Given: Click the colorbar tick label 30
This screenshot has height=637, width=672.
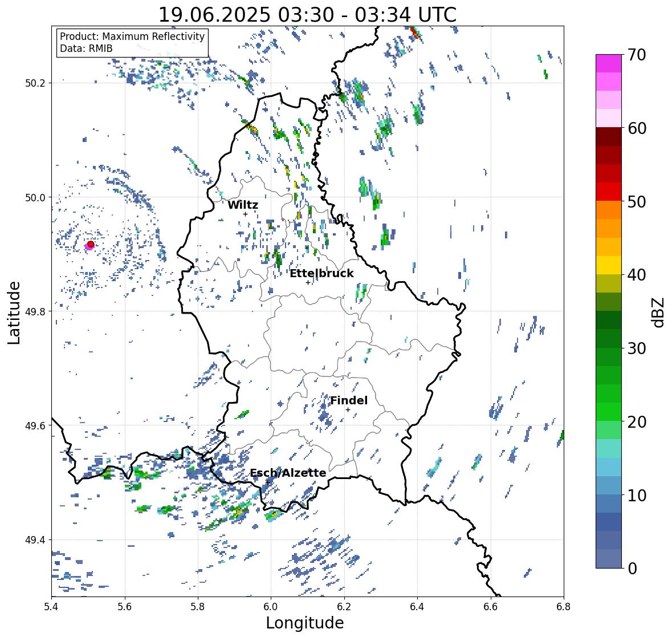Looking at the screenshot, I should (x=637, y=348).
